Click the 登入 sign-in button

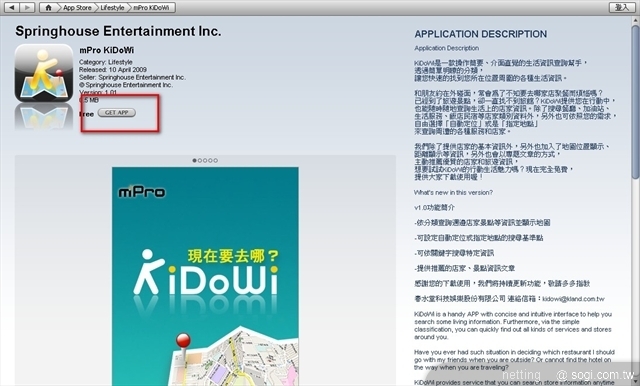pos(621,7)
